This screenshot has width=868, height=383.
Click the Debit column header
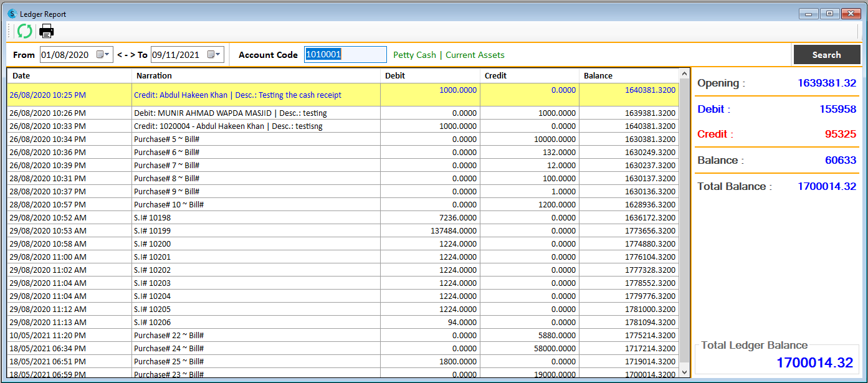[x=430, y=75]
